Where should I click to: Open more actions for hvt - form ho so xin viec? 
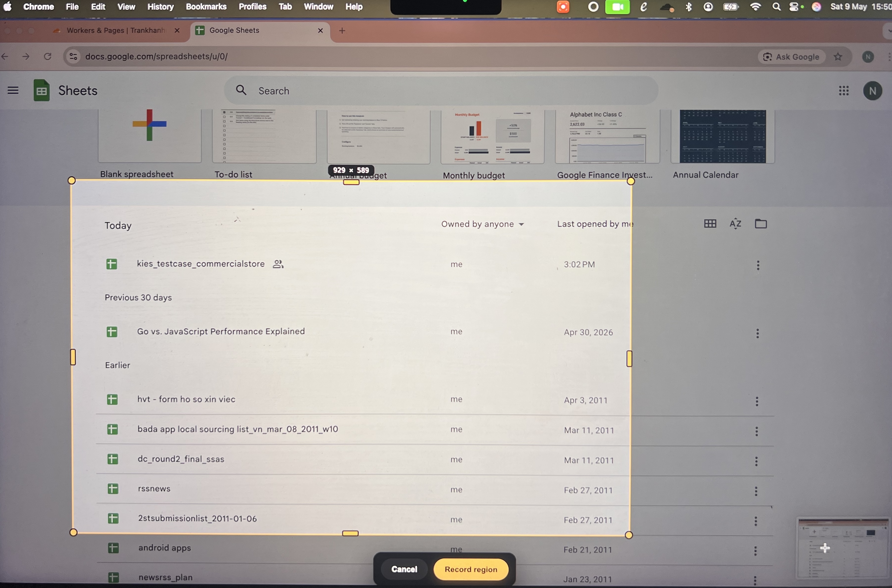tap(757, 401)
